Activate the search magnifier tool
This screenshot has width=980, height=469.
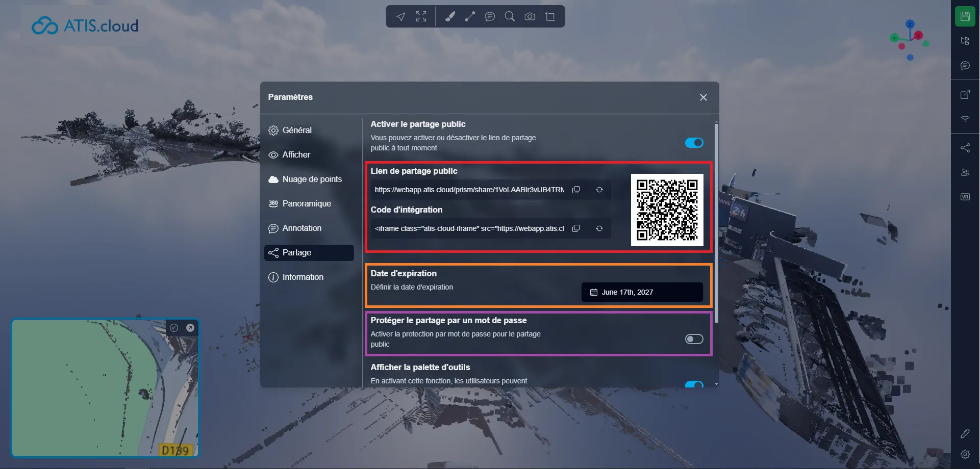509,17
